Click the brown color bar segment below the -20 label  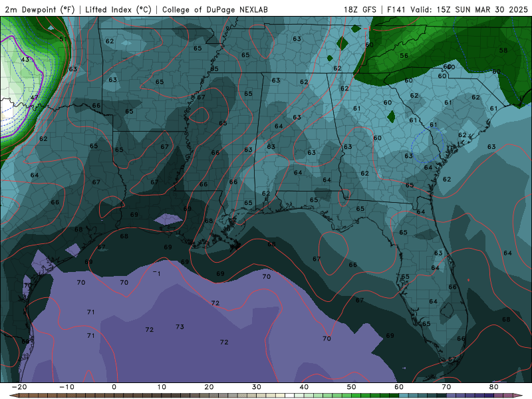[x=24, y=396]
